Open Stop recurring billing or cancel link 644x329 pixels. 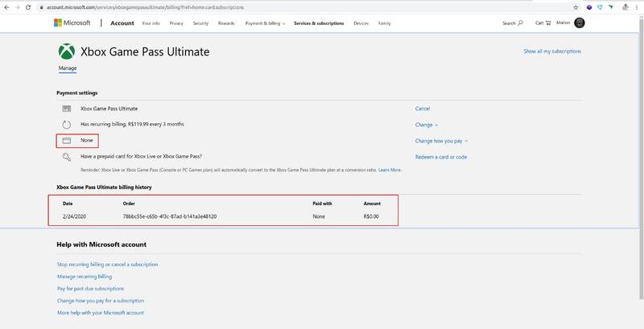pyautogui.click(x=107, y=265)
